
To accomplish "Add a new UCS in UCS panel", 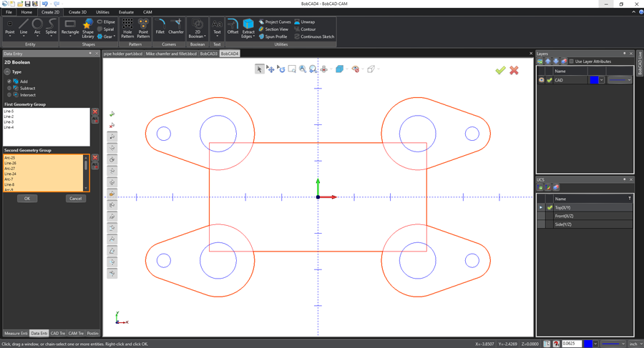I will click(x=540, y=187).
